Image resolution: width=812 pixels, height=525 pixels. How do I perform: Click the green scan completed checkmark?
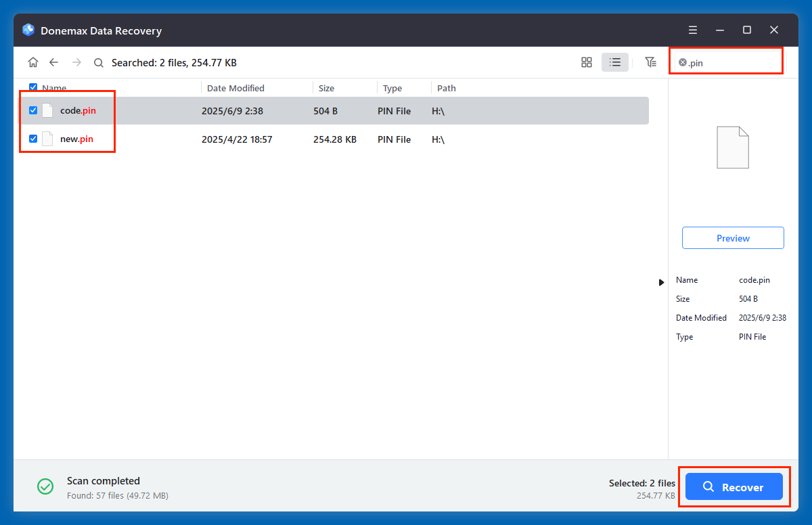click(45, 486)
